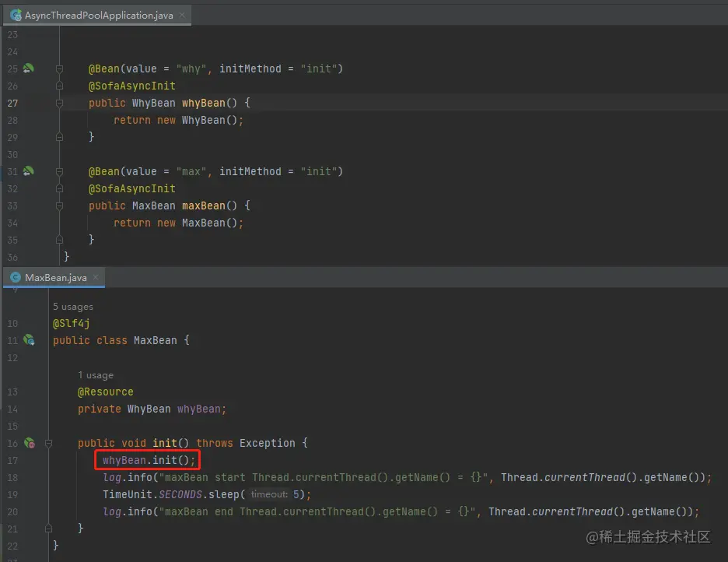Click the fold end marker at line 35

59,240
